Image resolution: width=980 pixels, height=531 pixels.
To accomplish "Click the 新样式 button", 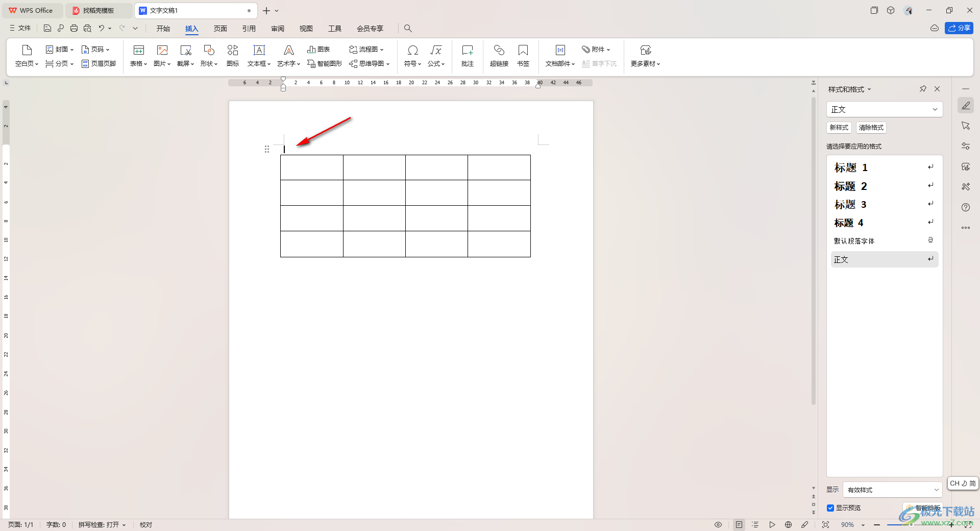I will tap(839, 128).
